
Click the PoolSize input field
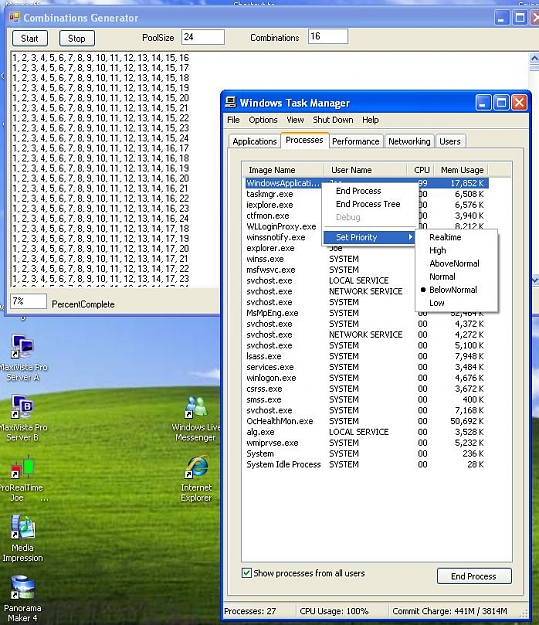pyautogui.click(x=203, y=37)
